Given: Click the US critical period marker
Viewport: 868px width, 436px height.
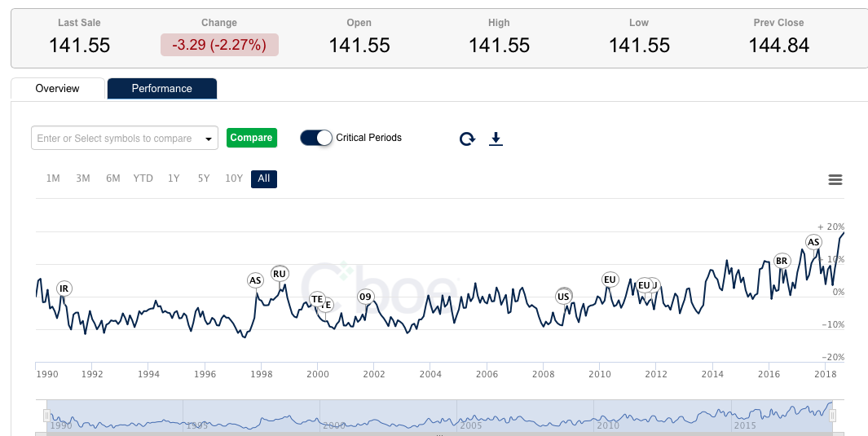Looking at the screenshot, I should click(563, 297).
